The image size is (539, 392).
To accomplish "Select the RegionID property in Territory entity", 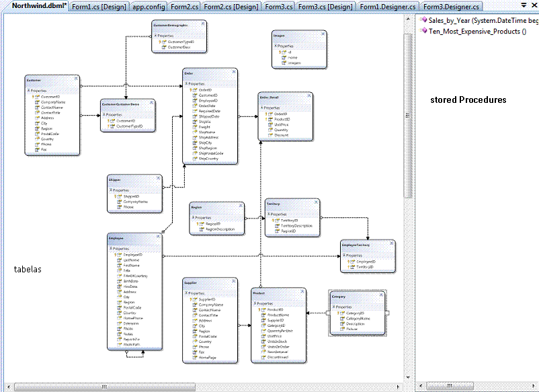I will (288, 231).
